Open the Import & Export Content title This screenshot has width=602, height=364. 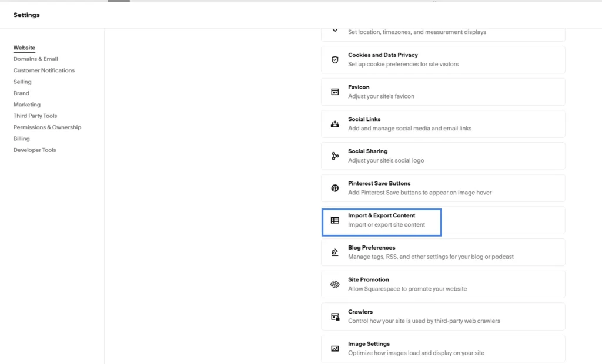[382, 215]
